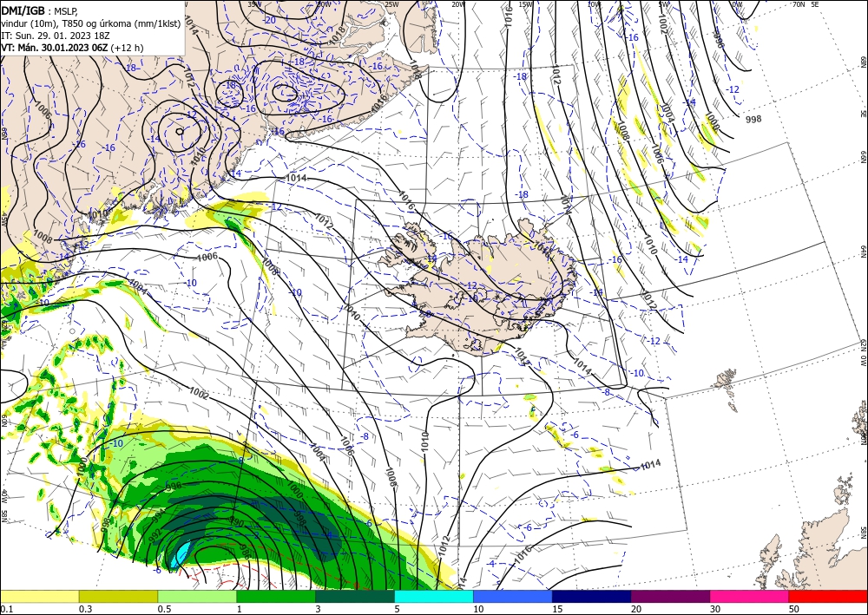
Task: Click the purple 20–30 legend swatch
Action: [x=670, y=596]
